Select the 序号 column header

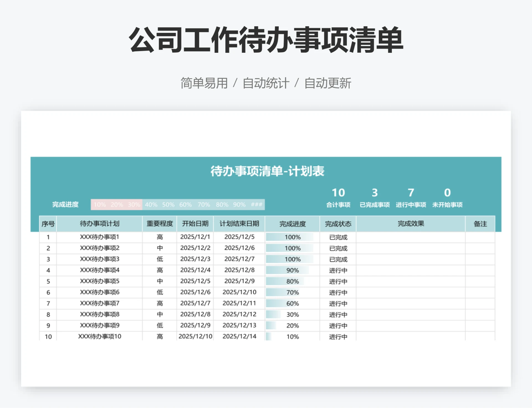click(48, 224)
